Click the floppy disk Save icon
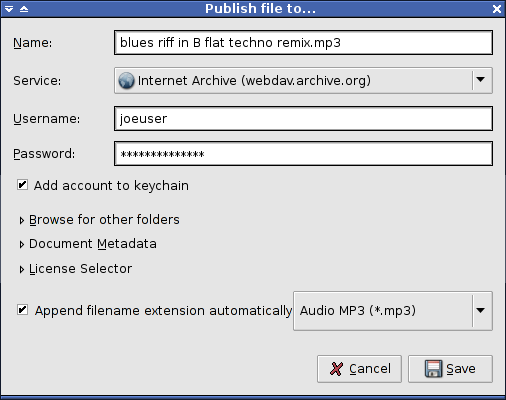The height and width of the screenshot is (400, 506). [x=433, y=369]
